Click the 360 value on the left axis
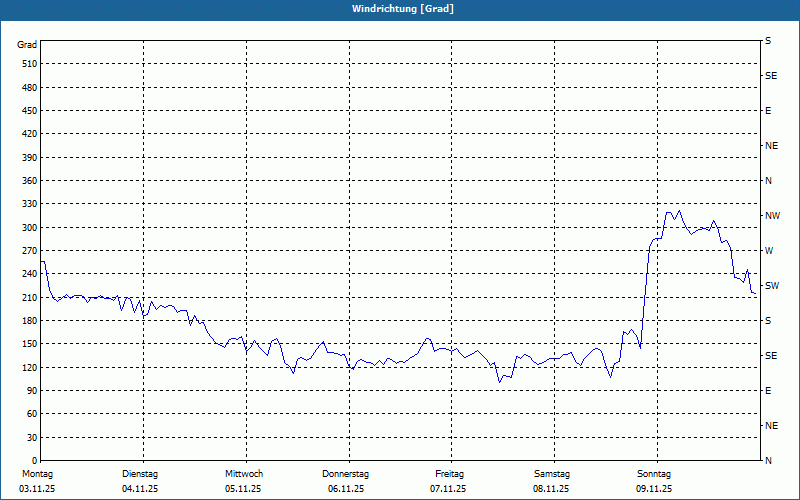800x500 pixels. 30,181
